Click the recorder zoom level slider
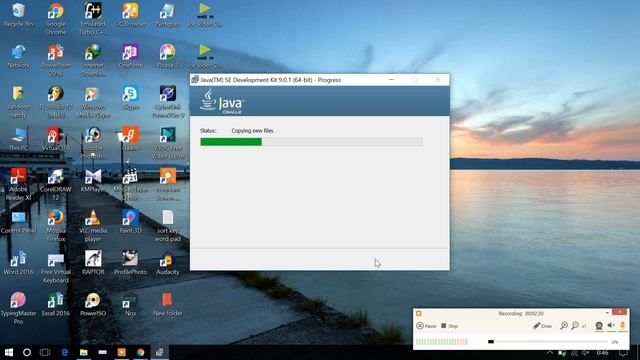Image resolution: width=640 pixels, height=360 pixels. tap(548, 341)
